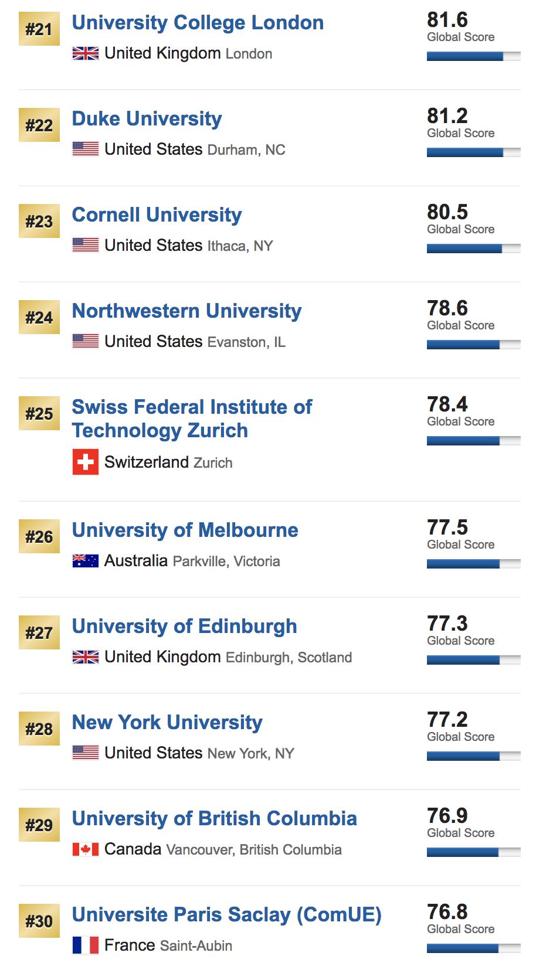The height and width of the screenshot is (980, 536).
Task: Click the UK flag beside London
Action: 86,54
